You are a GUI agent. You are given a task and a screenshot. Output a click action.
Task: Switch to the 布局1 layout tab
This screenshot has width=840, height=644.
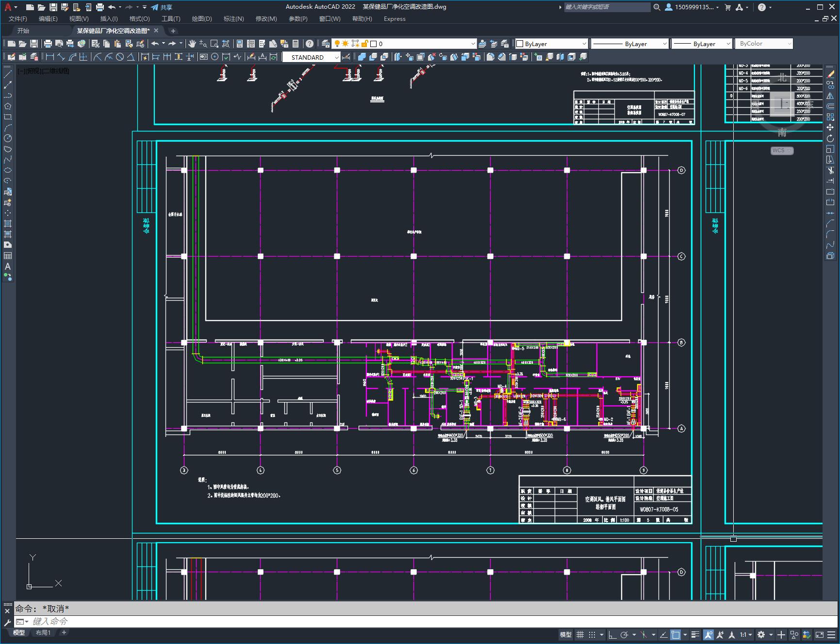tap(43, 632)
